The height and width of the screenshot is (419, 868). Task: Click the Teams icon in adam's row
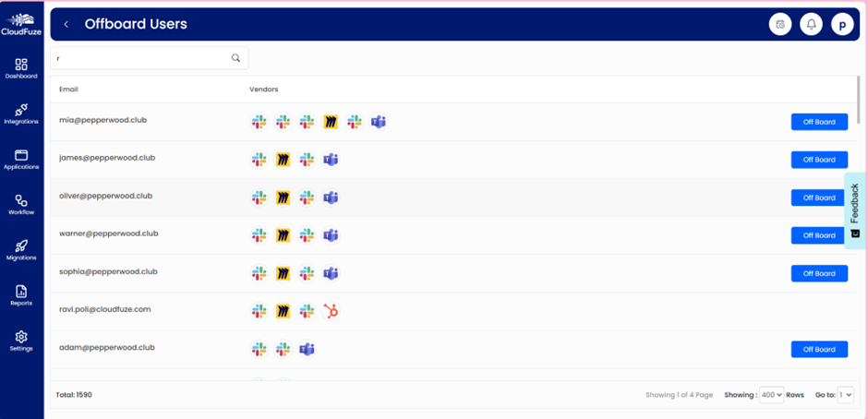[x=307, y=349]
